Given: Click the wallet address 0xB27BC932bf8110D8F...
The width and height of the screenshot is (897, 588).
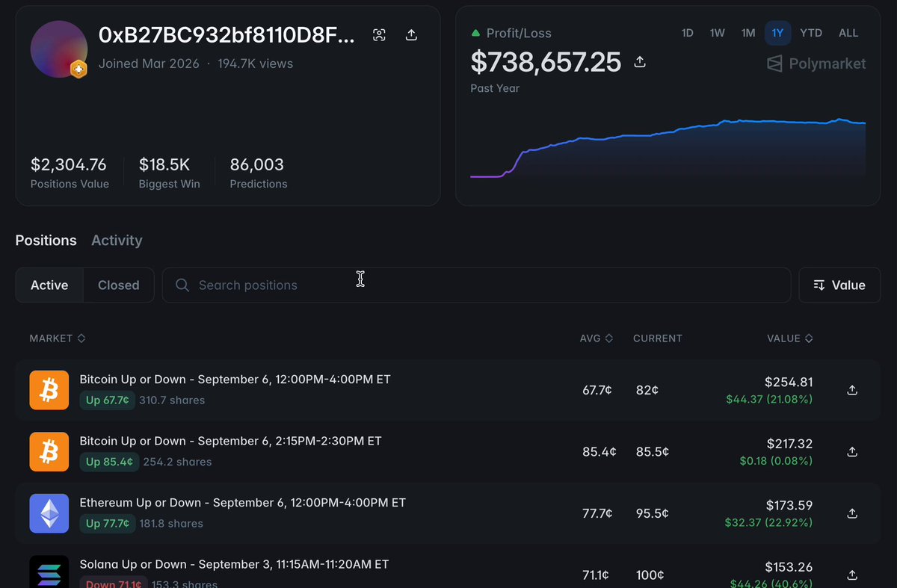Looking at the screenshot, I should click(227, 35).
